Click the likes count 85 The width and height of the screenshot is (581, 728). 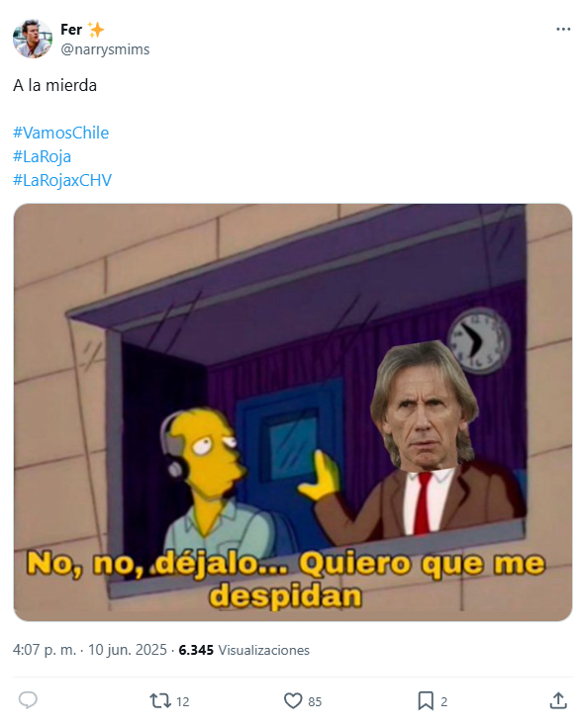[x=315, y=701]
